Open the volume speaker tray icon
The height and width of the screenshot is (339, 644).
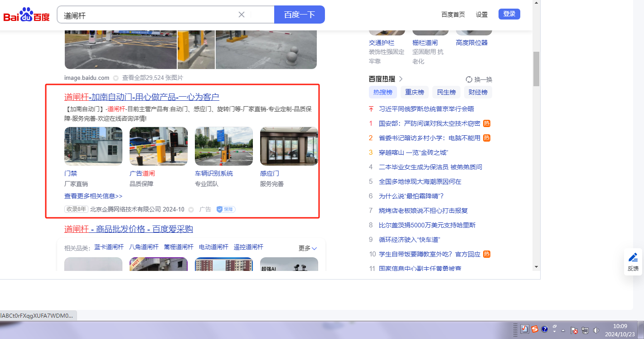pyautogui.click(x=596, y=331)
